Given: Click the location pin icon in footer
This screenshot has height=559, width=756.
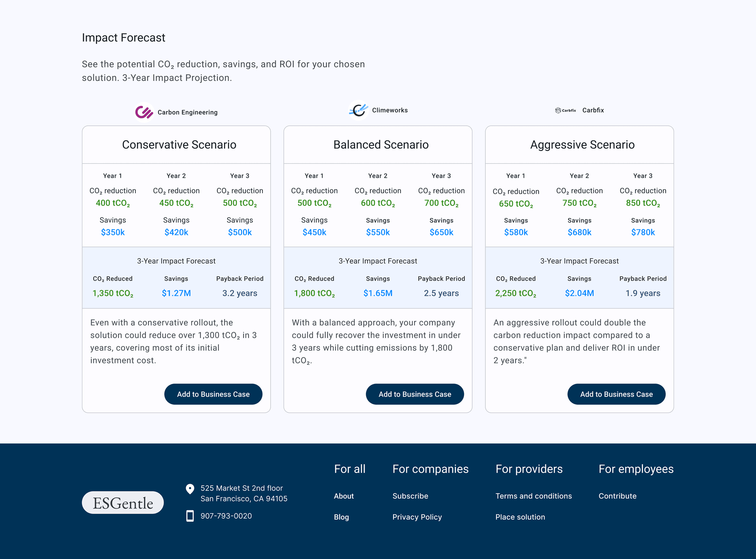Looking at the screenshot, I should point(190,489).
